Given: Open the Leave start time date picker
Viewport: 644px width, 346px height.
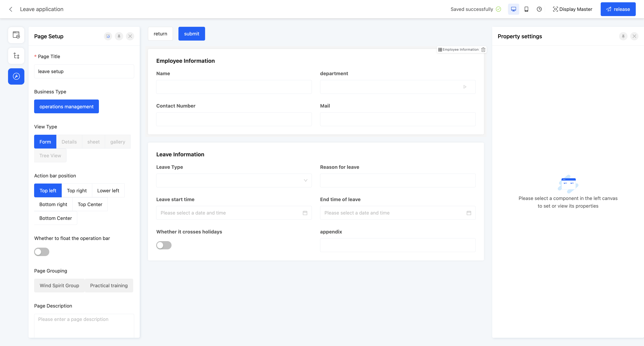Looking at the screenshot, I should (x=234, y=213).
